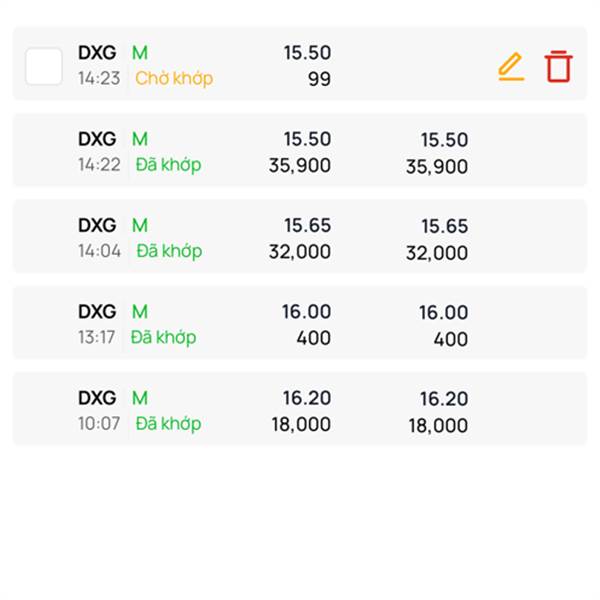Click the 'Chờ khớp' pending status label

174,78
